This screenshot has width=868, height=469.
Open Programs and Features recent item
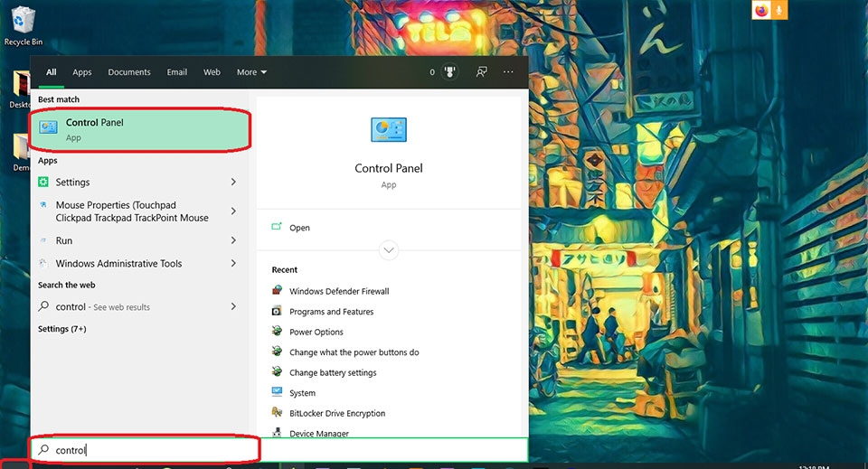pos(331,312)
